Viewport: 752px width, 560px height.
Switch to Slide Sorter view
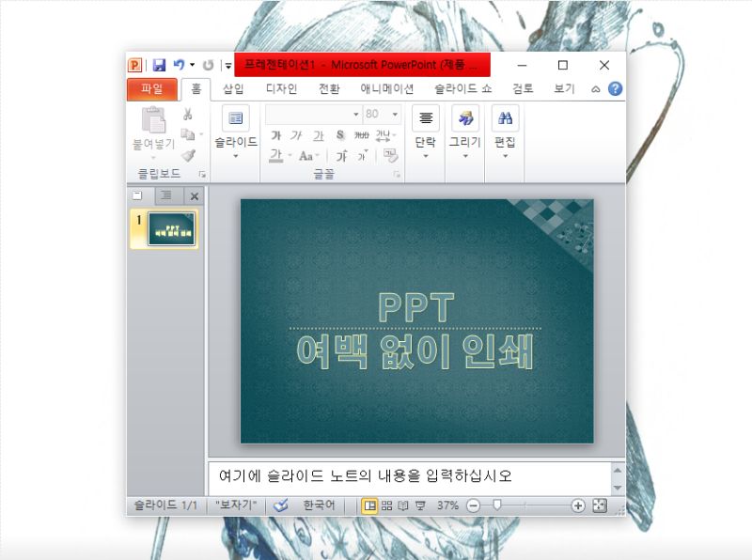click(x=386, y=506)
